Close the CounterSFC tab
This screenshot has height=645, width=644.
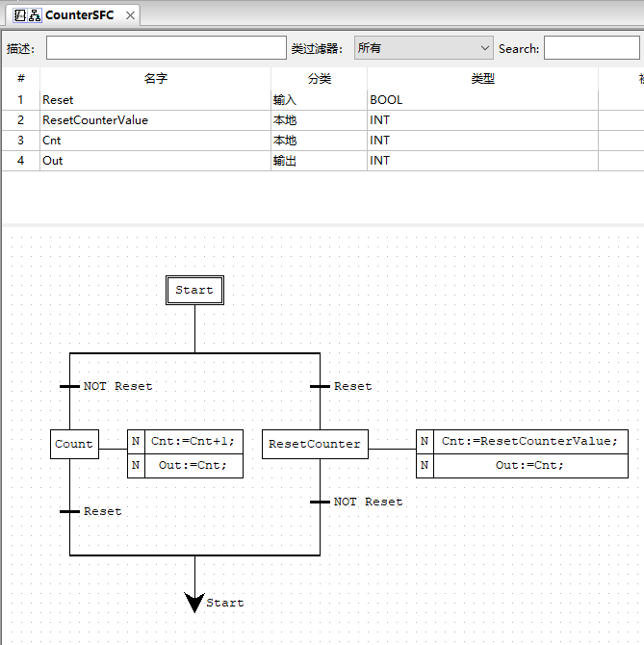pyautogui.click(x=130, y=15)
